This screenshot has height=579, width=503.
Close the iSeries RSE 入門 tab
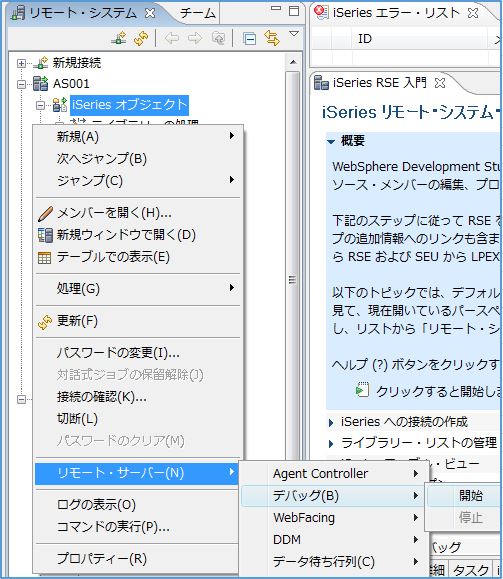(x=440, y=83)
